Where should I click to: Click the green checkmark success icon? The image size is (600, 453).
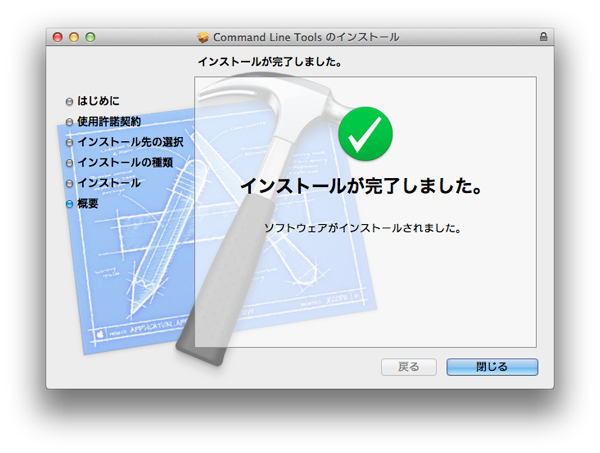click(x=365, y=134)
